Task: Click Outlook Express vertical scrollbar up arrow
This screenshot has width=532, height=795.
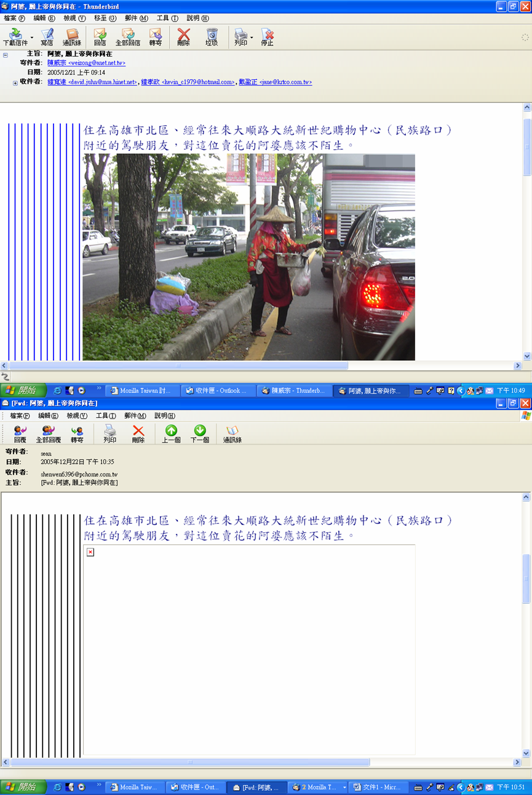Action: tap(527, 497)
